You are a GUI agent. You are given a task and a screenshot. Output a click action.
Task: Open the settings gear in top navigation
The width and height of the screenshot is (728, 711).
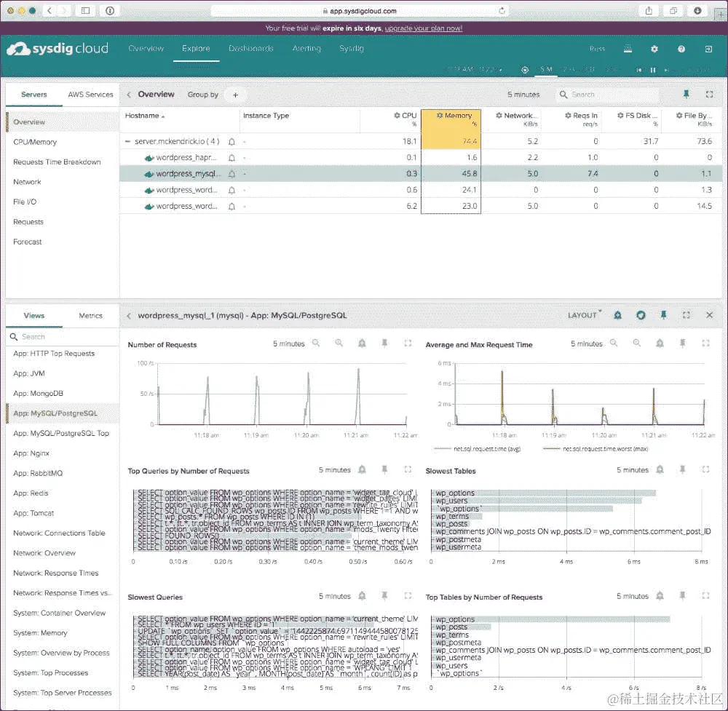point(654,49)
